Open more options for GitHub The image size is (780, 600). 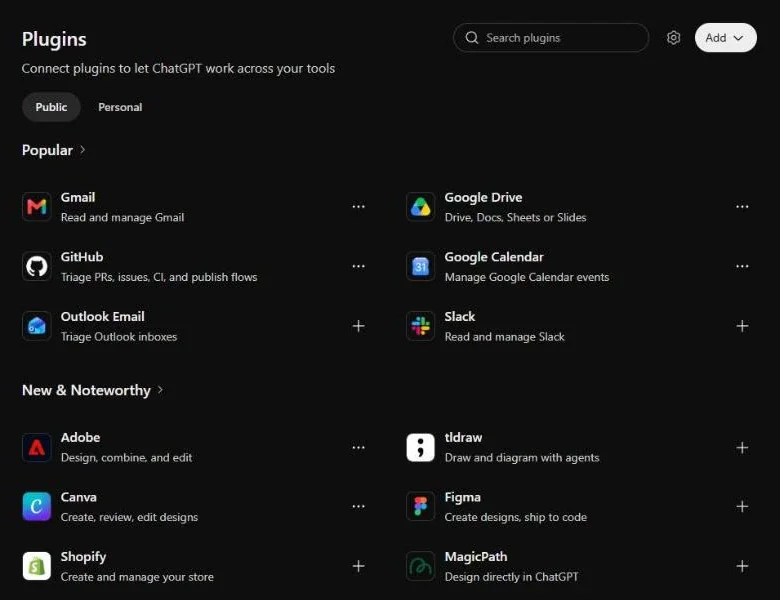click(x=359, y=266)
